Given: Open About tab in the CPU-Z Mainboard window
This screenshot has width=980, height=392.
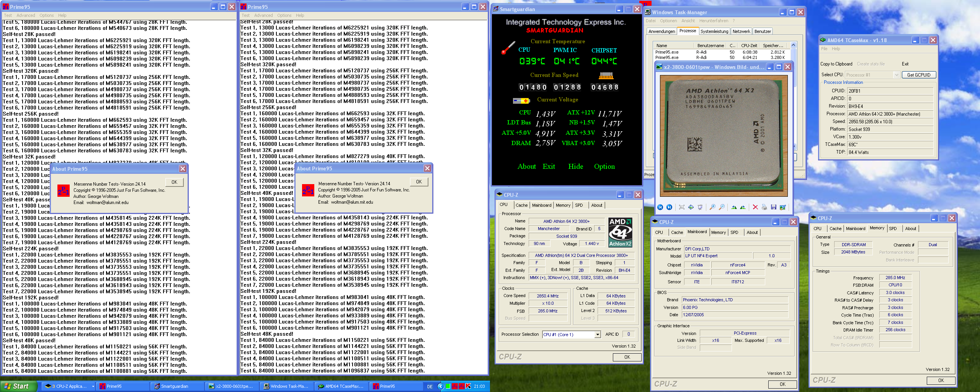Looking at the screenshot, I should click(x=752, y=232).
